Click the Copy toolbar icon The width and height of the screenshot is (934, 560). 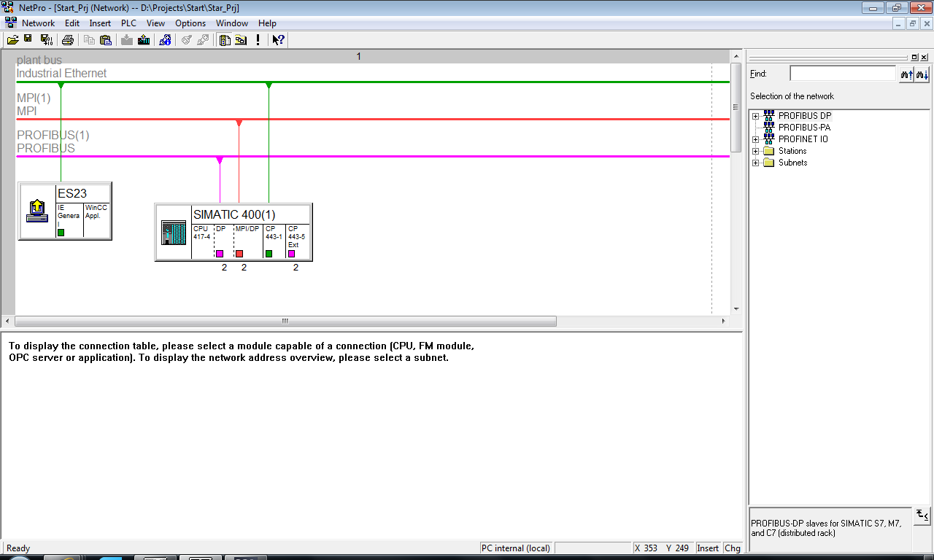click(x=90, y=39)
